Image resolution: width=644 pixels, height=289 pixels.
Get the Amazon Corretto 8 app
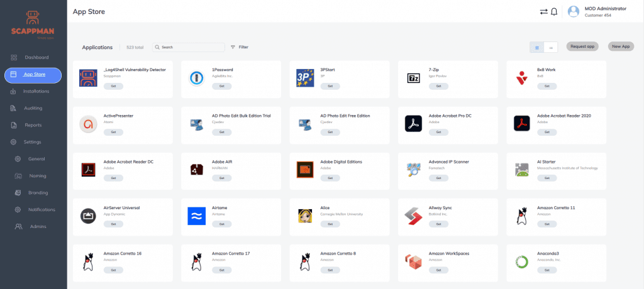[330, 270]
